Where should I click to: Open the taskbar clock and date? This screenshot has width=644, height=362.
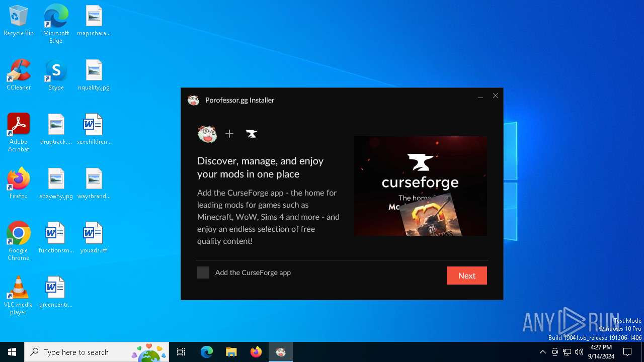tap(601, 352)
